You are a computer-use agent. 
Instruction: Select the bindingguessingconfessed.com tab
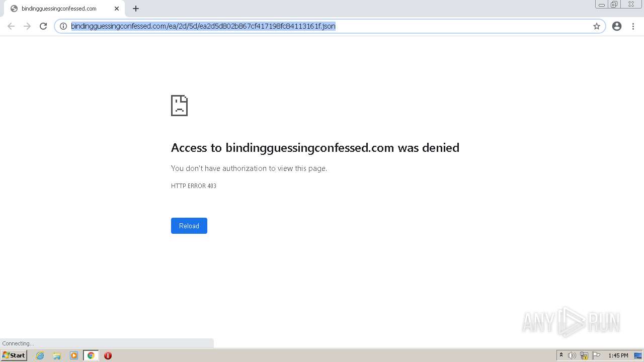coord(63,9)
